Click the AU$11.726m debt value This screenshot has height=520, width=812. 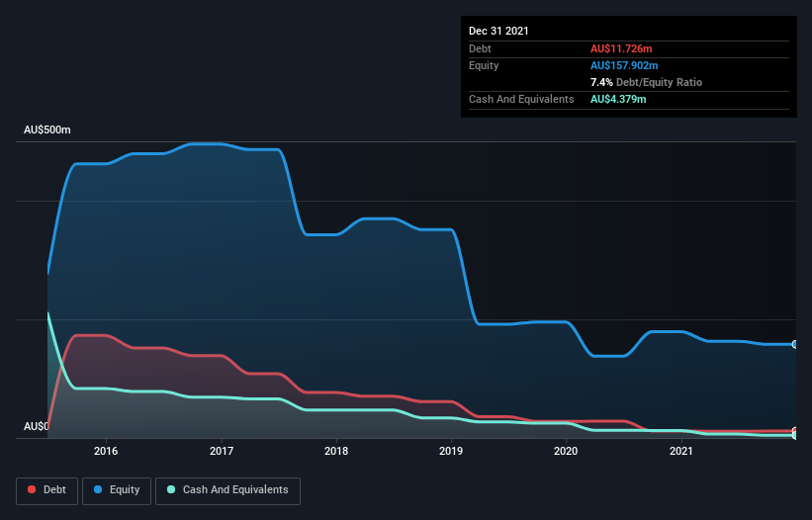coord(621,48)
